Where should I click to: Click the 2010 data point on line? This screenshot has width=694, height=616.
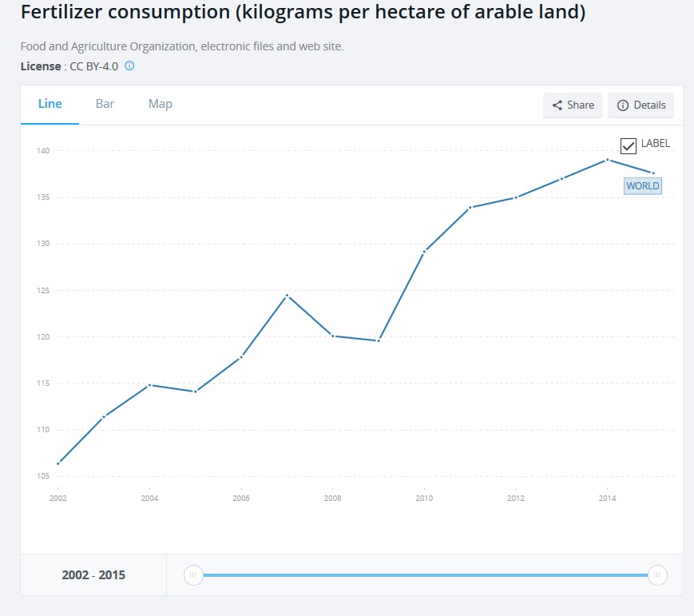(424, 252)
